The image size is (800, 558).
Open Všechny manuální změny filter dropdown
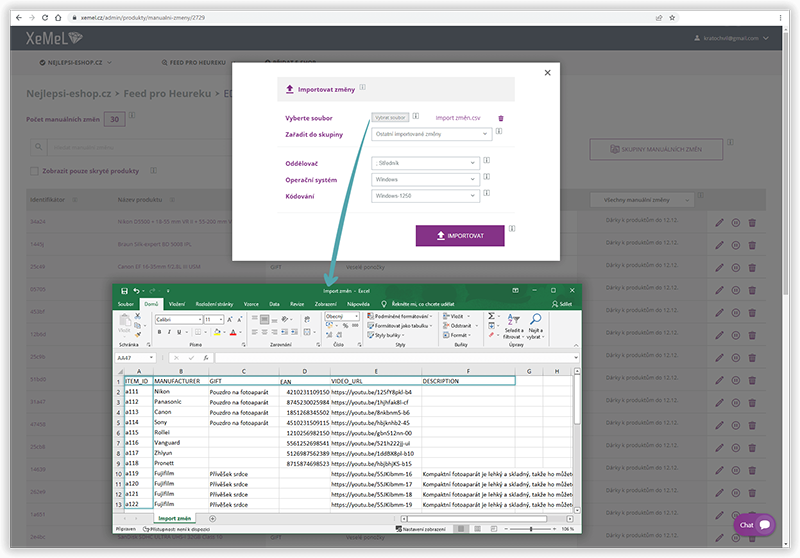pyautogui.click(x=642, y=200)
